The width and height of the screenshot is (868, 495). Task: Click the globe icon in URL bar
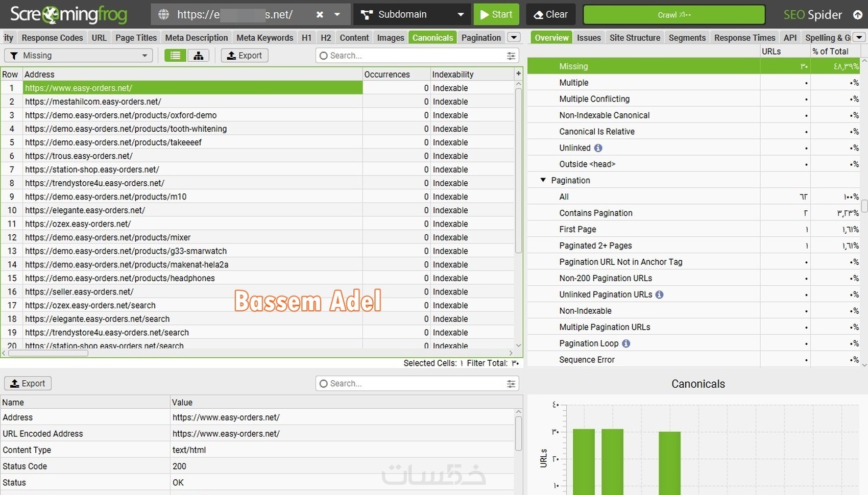click(x=163, y=14)
